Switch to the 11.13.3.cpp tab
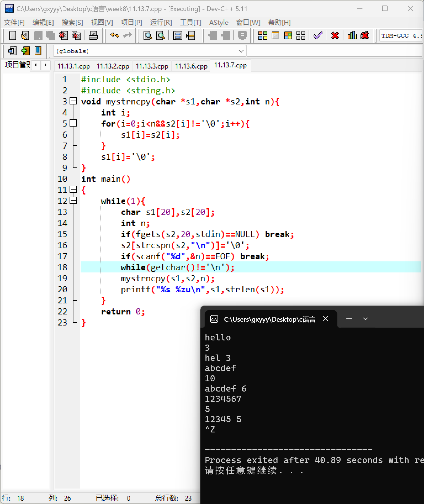424x504 pixels. 152,66
